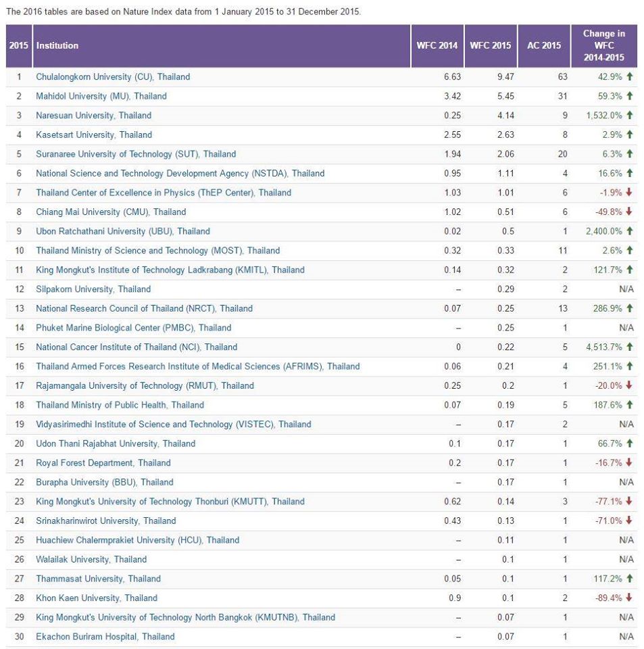Click the red down arrow beside -1.9%

[x=629, y=193]
